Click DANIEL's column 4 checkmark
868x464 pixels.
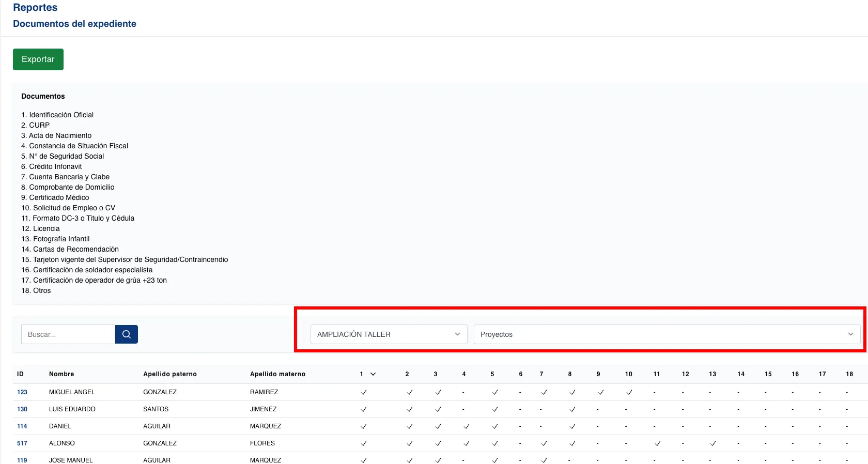click(x=466, y=426)
